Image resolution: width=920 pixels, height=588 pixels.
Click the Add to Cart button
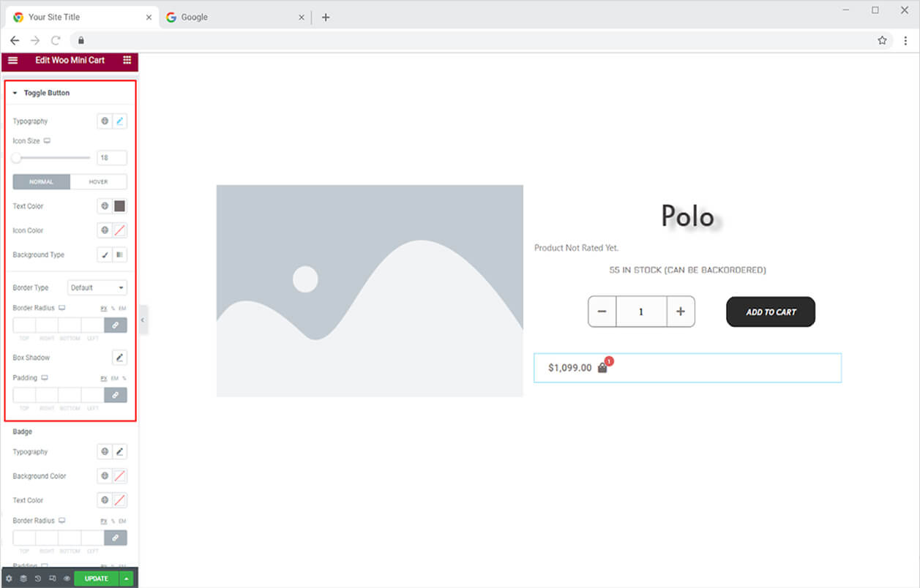coord(771,312)
